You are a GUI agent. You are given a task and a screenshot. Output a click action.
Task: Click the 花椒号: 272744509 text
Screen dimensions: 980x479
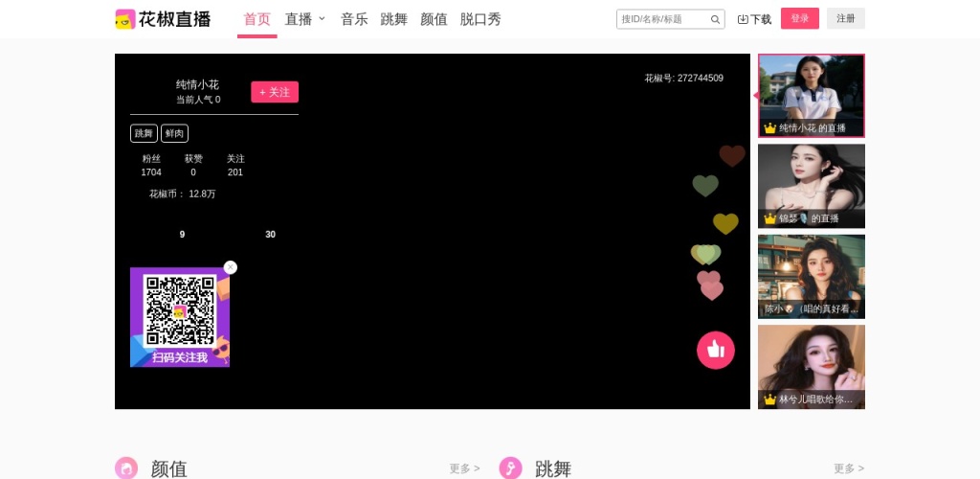pos(683,79)
